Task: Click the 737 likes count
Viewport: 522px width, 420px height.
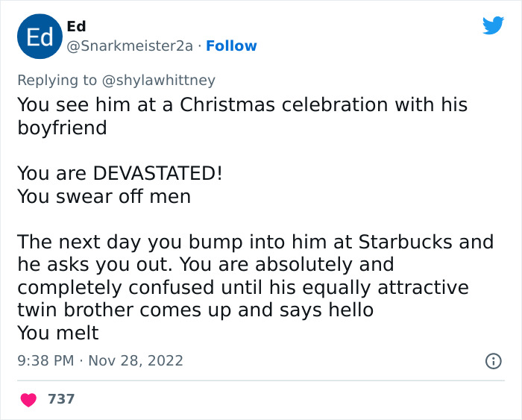Action: (61, 399)
